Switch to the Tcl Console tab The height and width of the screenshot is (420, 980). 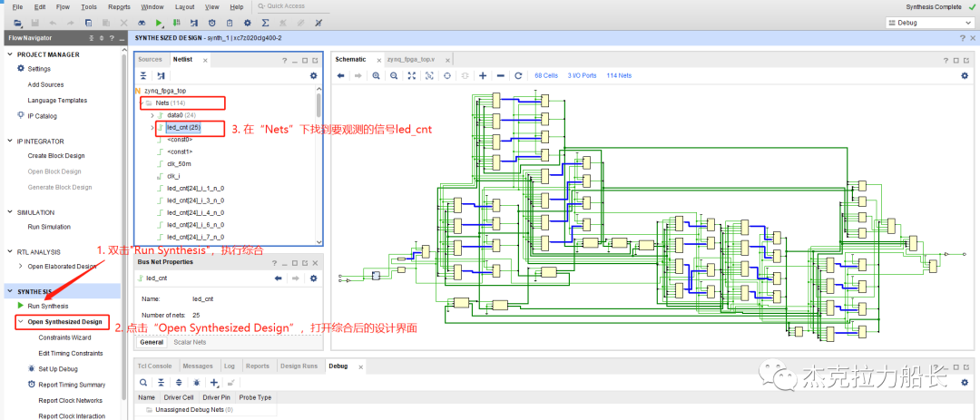[x=154, y=366]
